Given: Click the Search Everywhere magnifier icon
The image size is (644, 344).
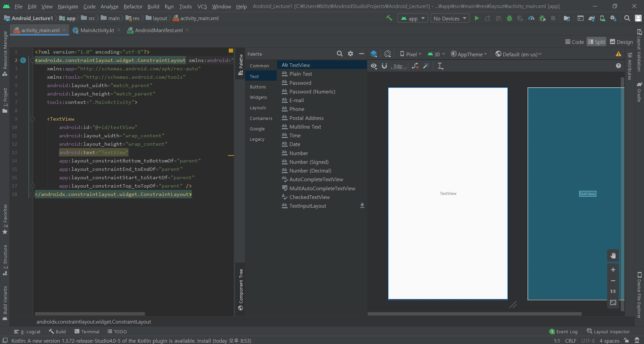Looking at the screenshot, I should [x=627, y=18].
